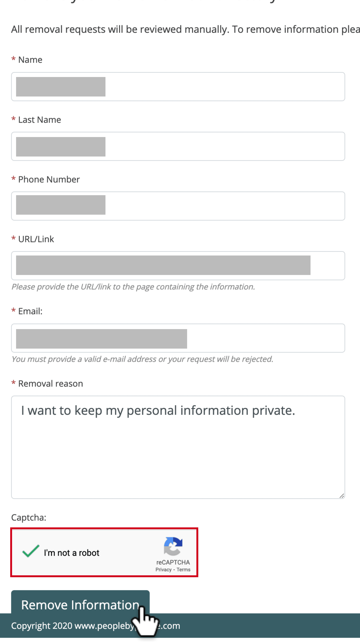Click the reCAPTCHA logo icon
360x644 pixels.
173,546
